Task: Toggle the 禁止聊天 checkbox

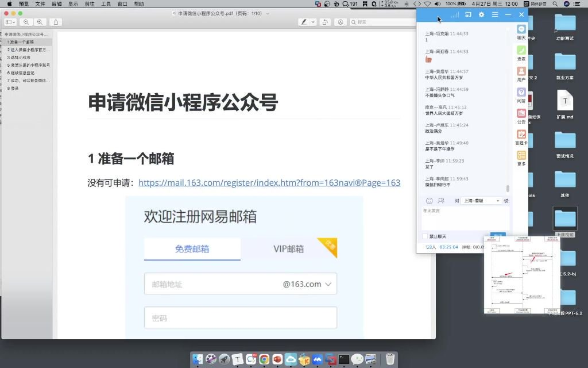Action: [425, 236]
